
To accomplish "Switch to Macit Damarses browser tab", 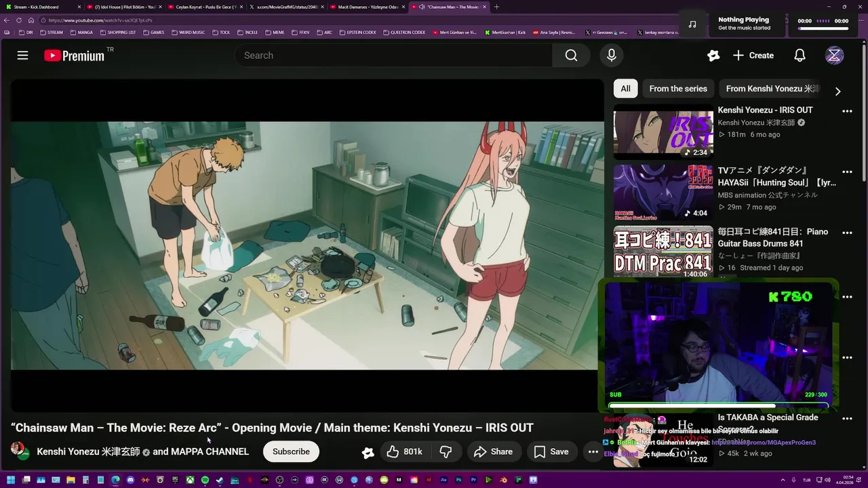I will pos(368,7).
